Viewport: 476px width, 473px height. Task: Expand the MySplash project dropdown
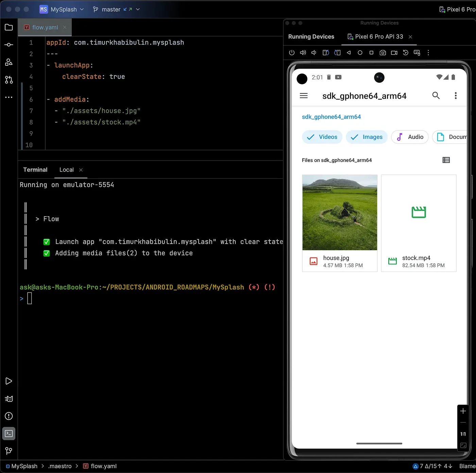click(64, 9)
